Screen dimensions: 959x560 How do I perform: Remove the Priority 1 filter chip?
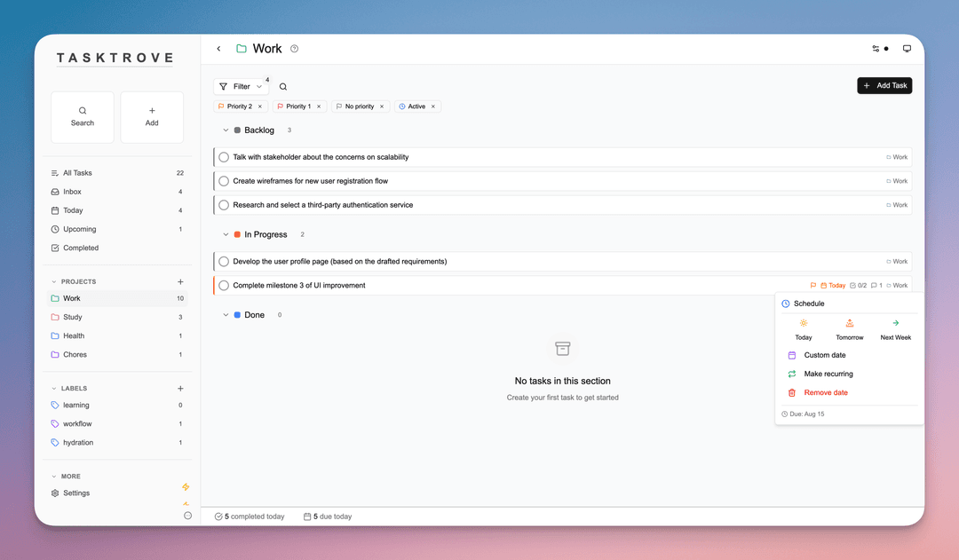click(319, 106)
